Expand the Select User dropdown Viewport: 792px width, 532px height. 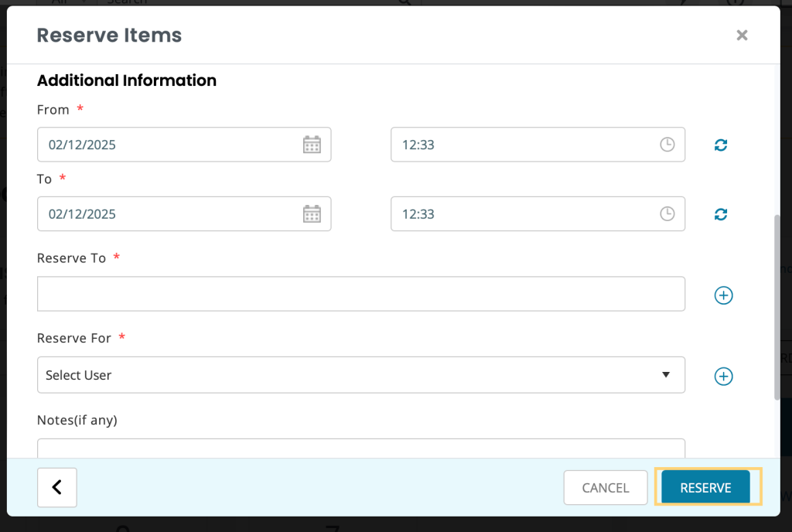click(360, 375)
